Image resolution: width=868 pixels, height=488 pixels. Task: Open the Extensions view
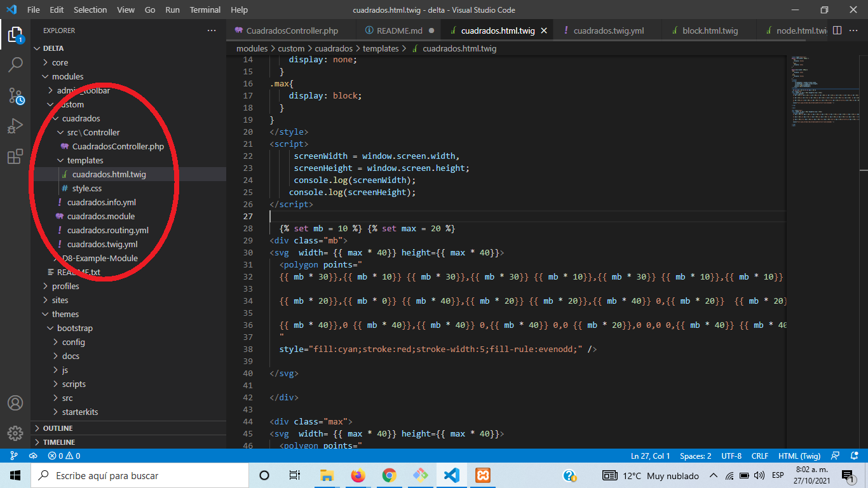[15, 157]
